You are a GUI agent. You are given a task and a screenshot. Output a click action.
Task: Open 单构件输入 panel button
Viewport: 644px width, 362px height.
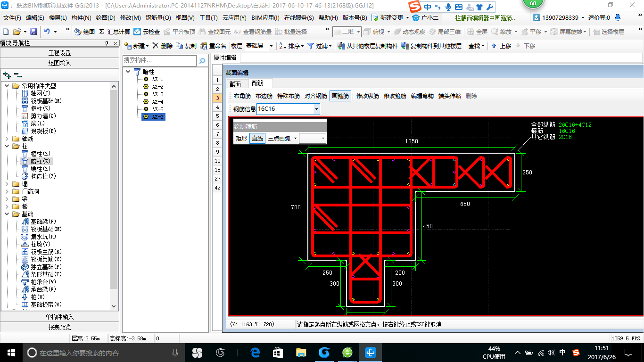[59, 317]
